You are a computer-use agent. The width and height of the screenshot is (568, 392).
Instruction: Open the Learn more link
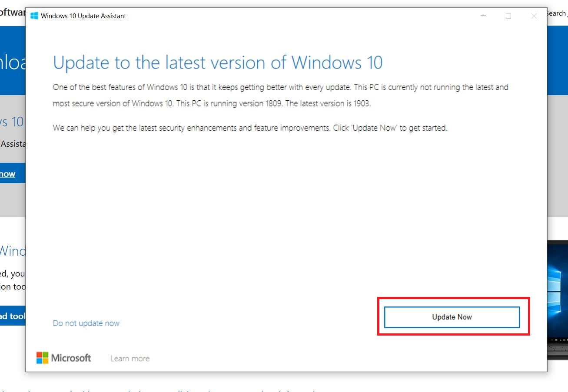click(x=130, y=359)
